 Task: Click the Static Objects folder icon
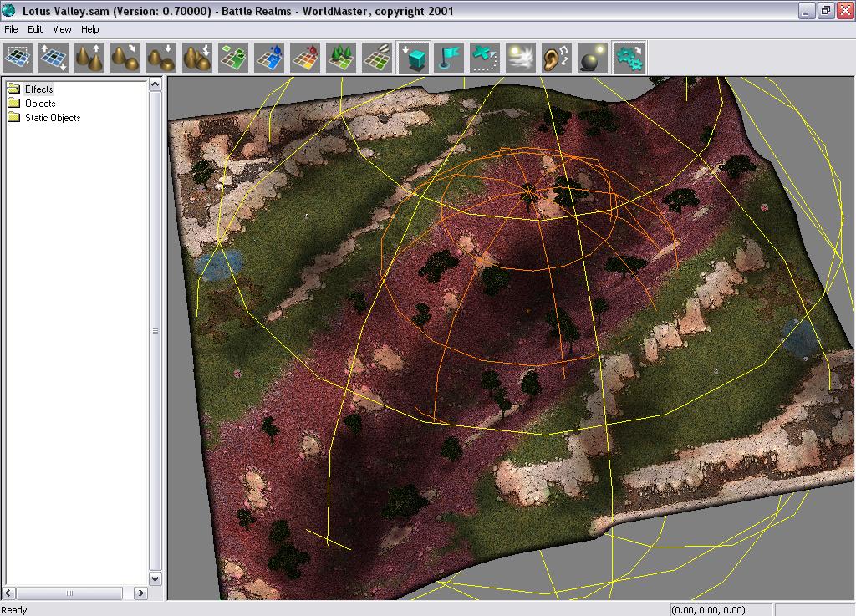click(x=14, y=117)
